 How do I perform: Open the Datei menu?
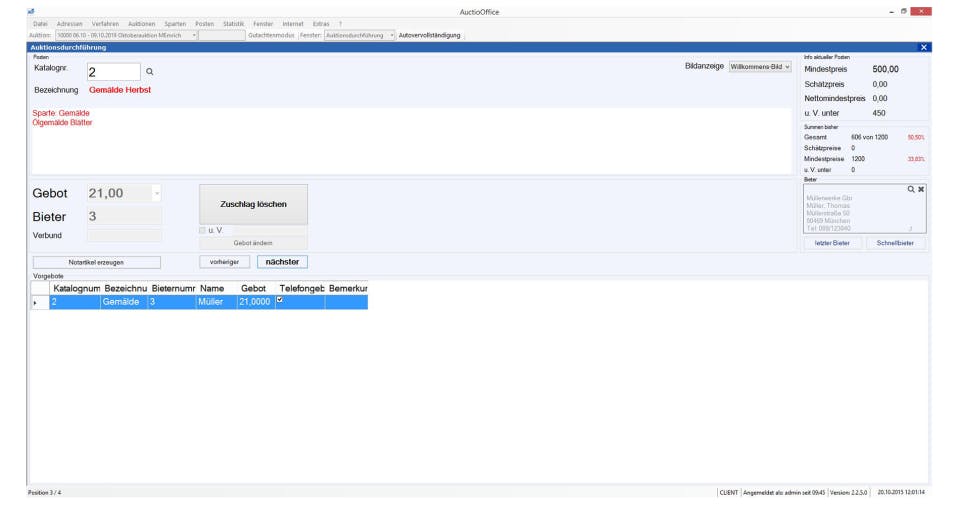click(x=40, y=24)
